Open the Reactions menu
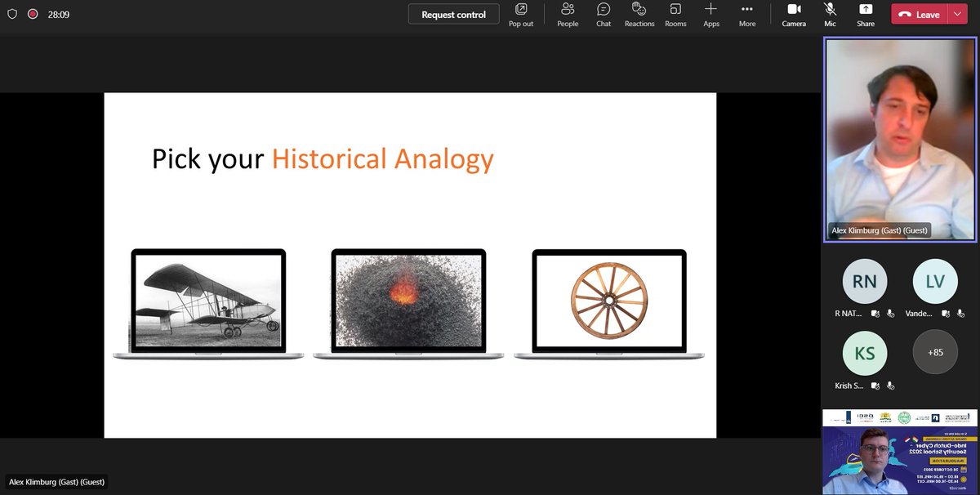The image size is (980, 495). [639, 15]
